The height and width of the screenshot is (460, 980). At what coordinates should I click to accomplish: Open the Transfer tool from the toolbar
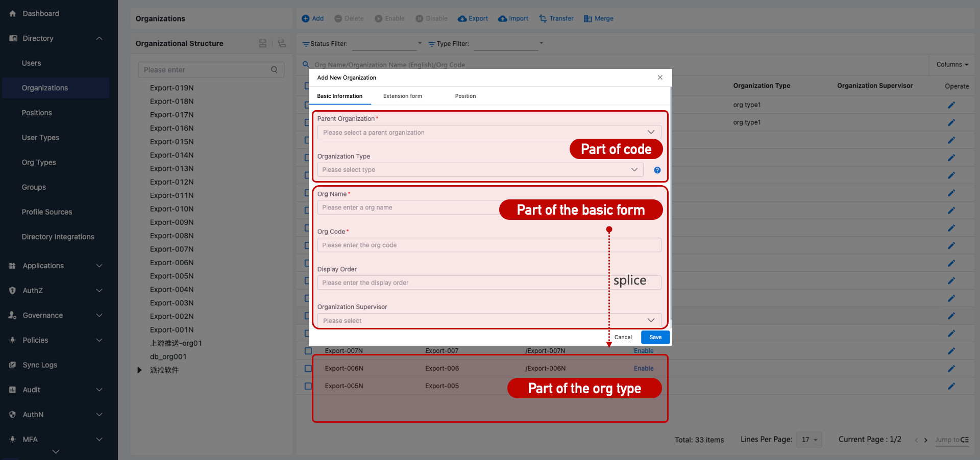coord(542,18)
